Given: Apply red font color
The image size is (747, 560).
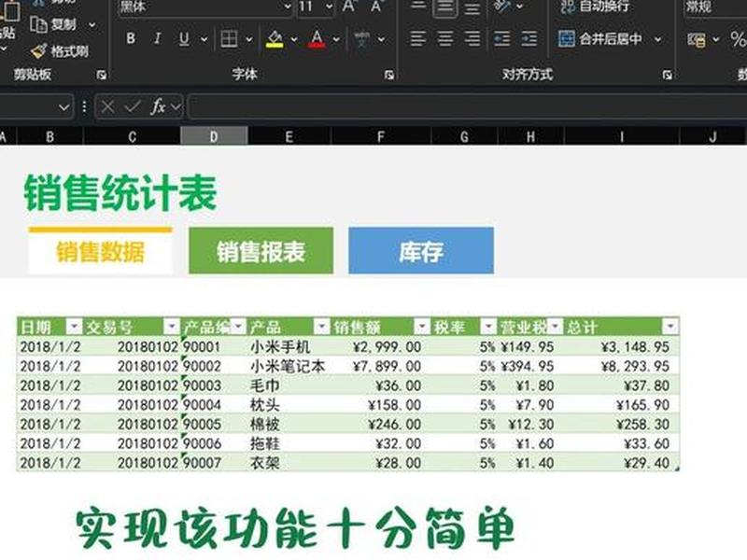Looking at the screenshot, I should 317,39.
